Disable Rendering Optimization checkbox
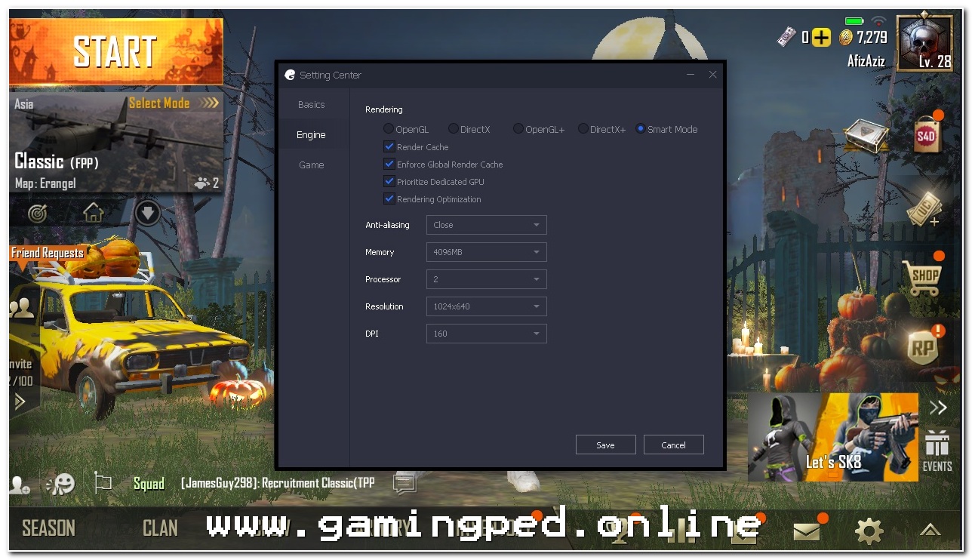The width and height of the screenshot is (972, 560). pos(389,198)
